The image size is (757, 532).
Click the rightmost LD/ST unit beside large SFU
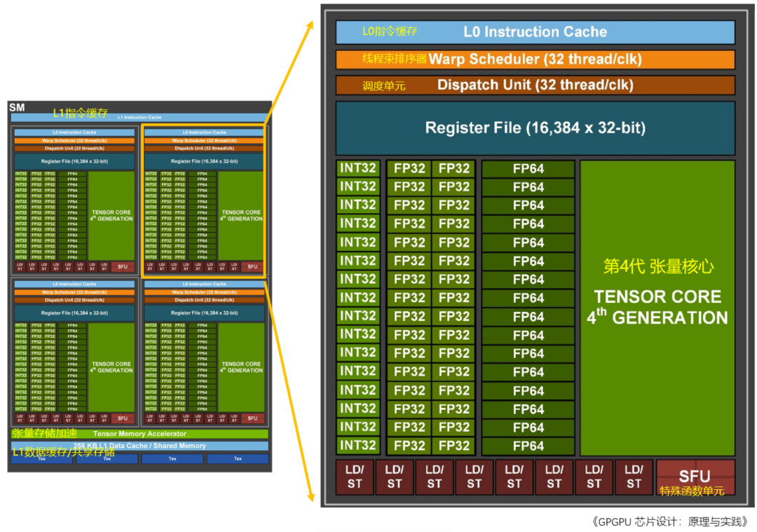634,477
